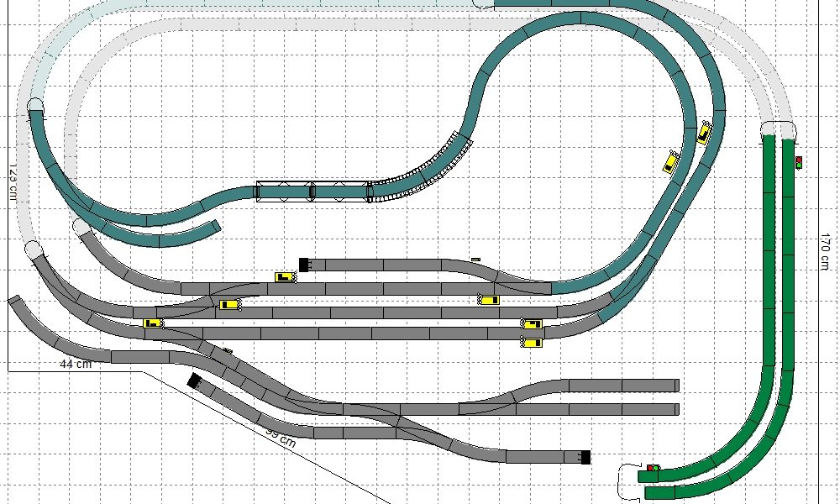Click the angled buffer stop above the 99 cm label

pyautogui.click(x=195, y=381)
